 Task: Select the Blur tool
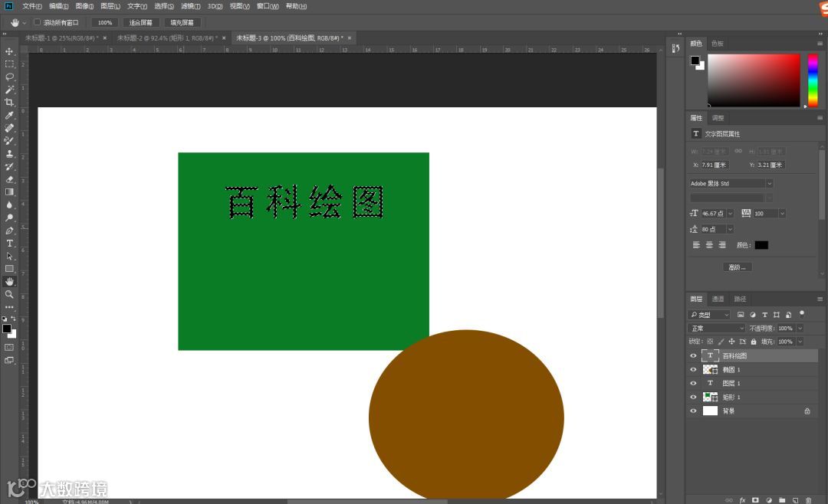tap(9, 205)
